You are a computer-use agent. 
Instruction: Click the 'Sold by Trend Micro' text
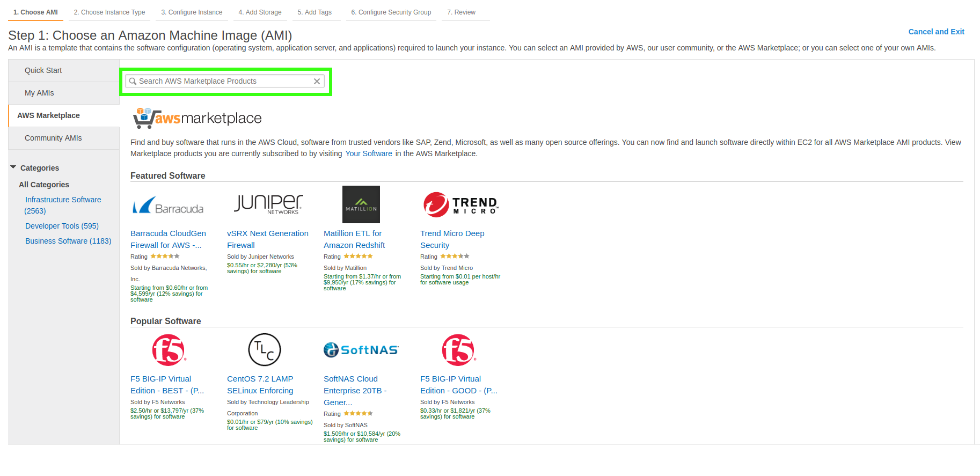447,268
